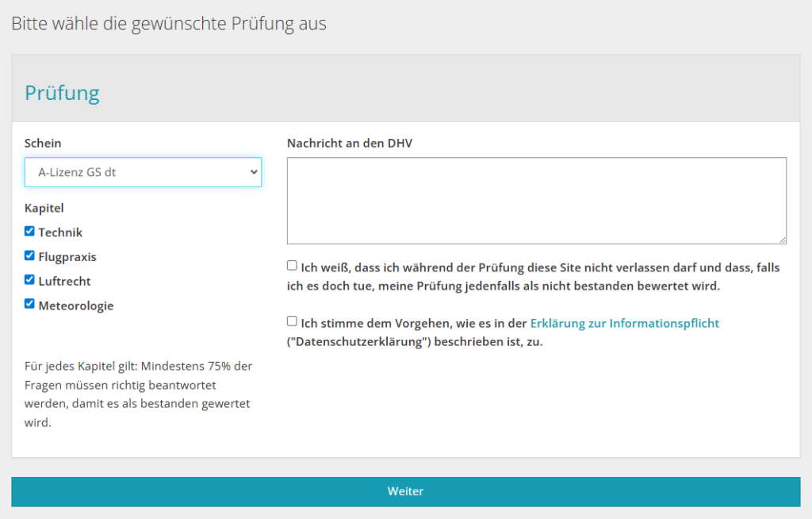The height and width of the screenshot is (519, 812).
Task: Deselect the Meteorologie chapter checkbox
Action: coord(29,304)
